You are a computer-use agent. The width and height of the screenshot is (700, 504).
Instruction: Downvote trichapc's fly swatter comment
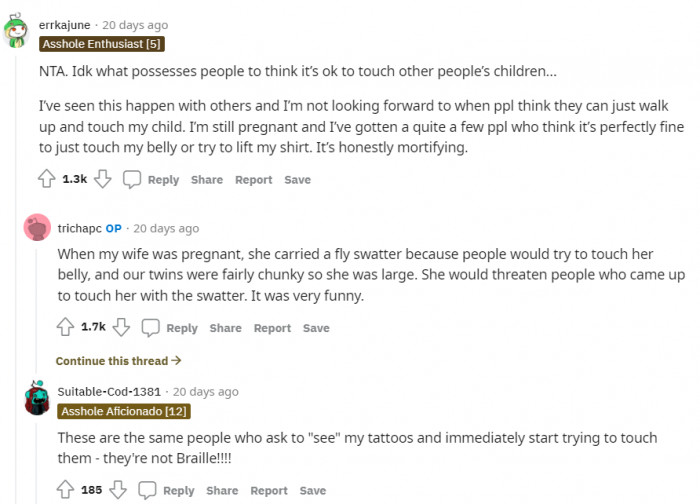point(121,327)
